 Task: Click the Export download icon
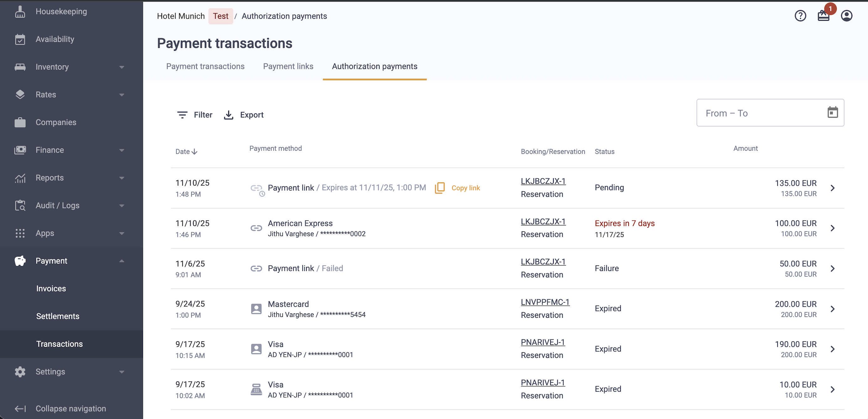pyautogui.click(x=228, y=115)
